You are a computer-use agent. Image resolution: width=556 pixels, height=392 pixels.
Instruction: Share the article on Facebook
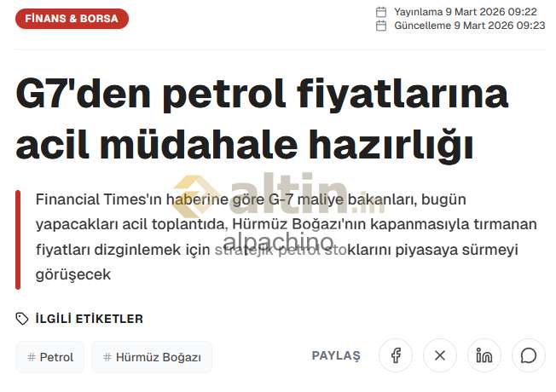pos(396,355)
